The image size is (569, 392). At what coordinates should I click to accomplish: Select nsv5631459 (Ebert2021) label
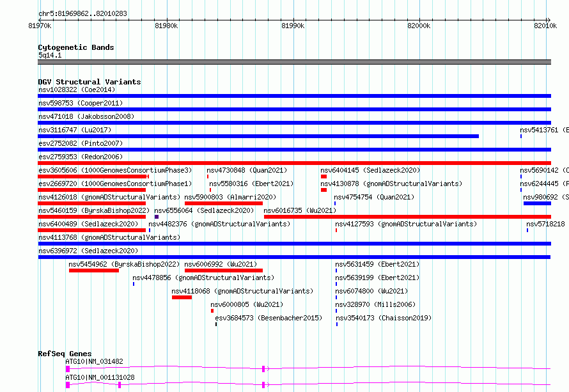click(x=377, y=264)
